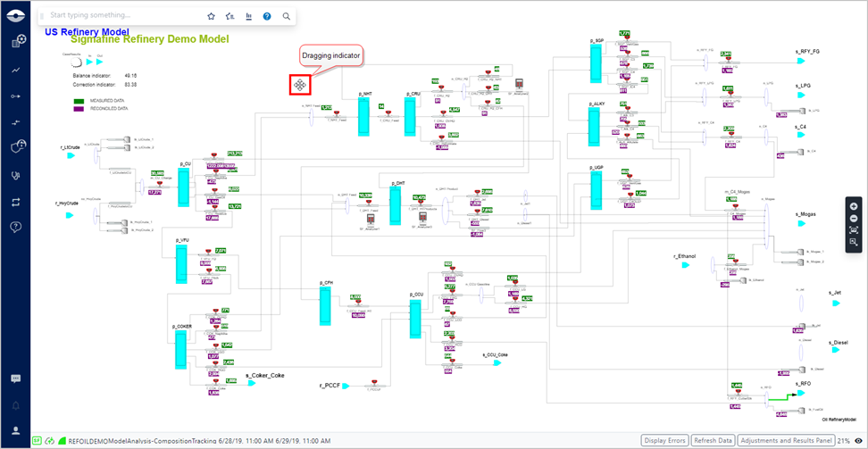
Task: Click the zoom in plus button
Action: point(854,205)
